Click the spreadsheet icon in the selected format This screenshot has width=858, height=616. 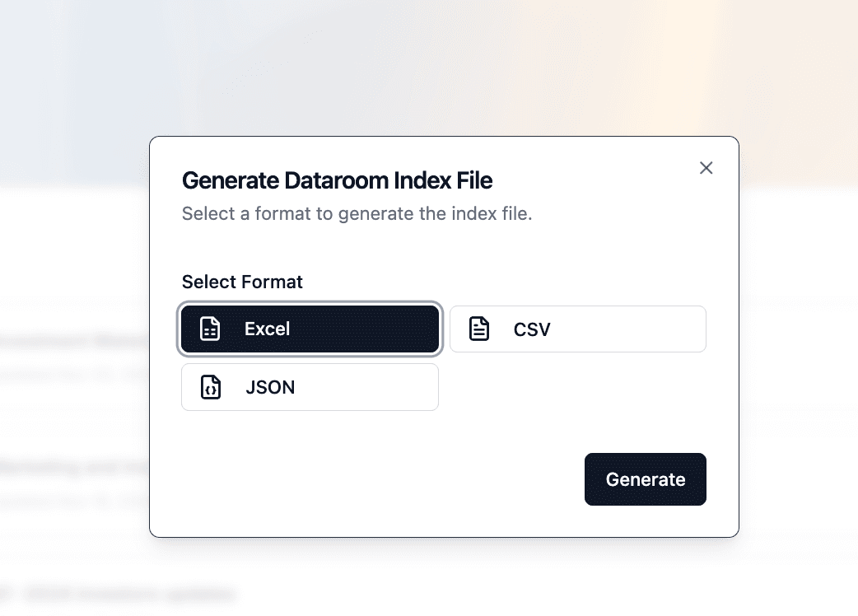(211, 328)
